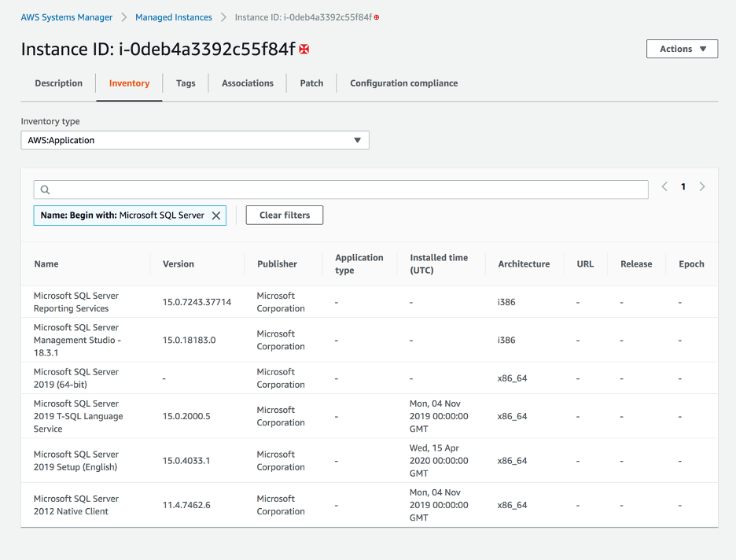Click the search magnifier icon

(x=45, y=189)
